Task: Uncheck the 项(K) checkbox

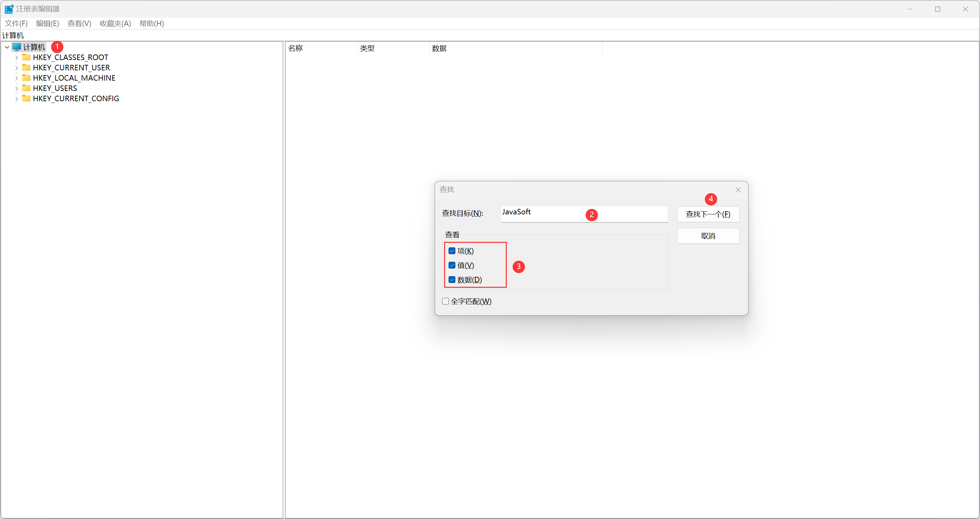Action: (452, 251)
